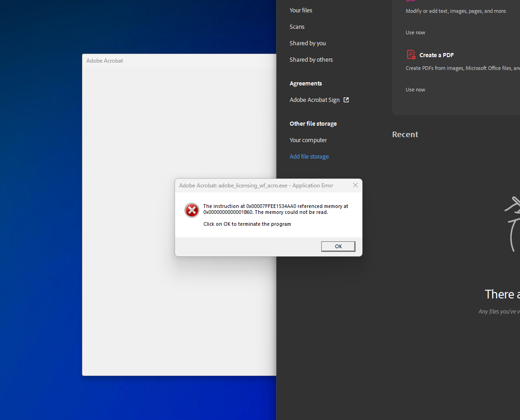Click Use now under the Edit PDF description

click(x=415, y=32)
